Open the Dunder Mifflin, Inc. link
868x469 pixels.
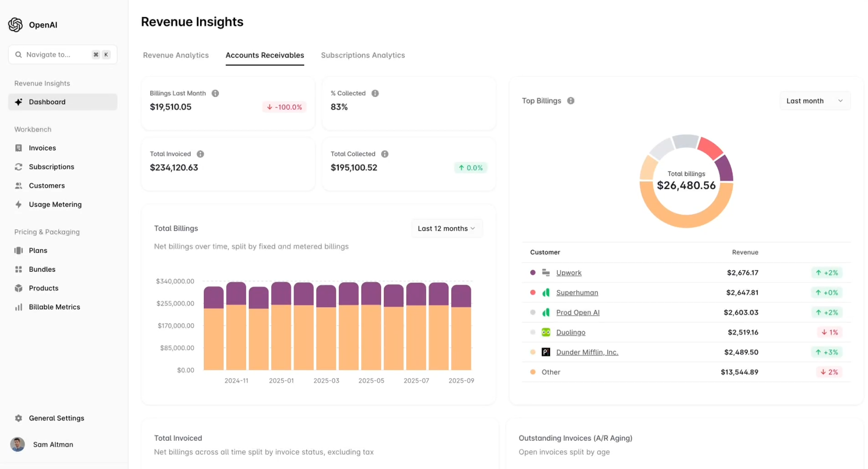click(587, 352)
